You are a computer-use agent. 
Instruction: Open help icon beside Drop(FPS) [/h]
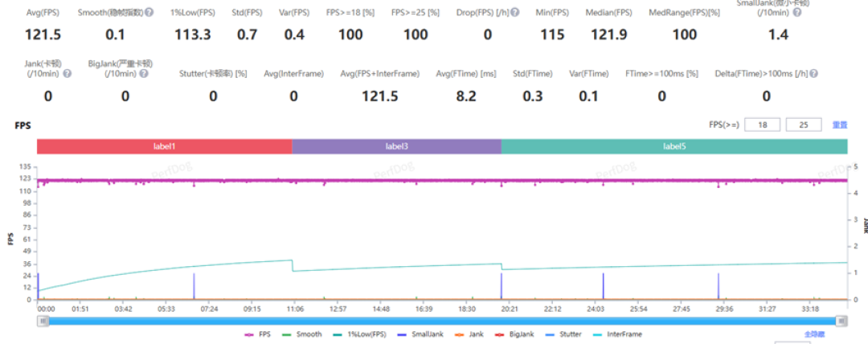[515, 11]
